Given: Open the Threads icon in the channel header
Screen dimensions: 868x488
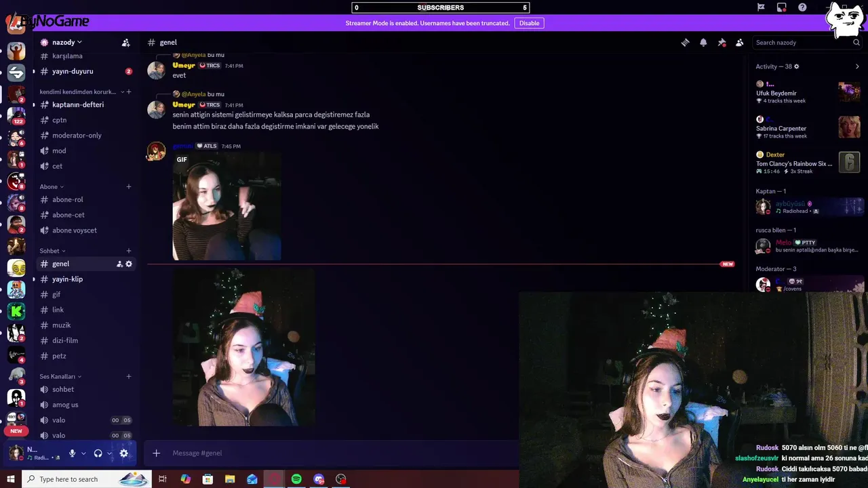Looking at the screenshot, I should (x=686, y=42).
